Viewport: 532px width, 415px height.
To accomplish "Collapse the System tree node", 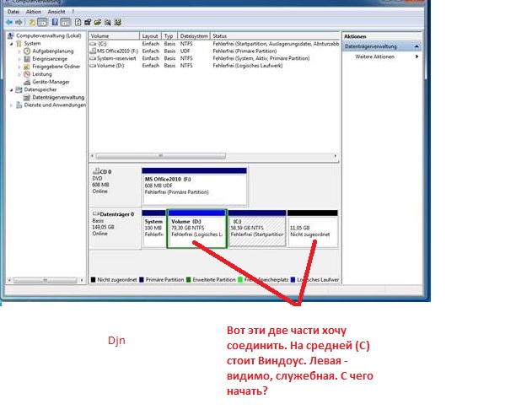I will [10, 44].
